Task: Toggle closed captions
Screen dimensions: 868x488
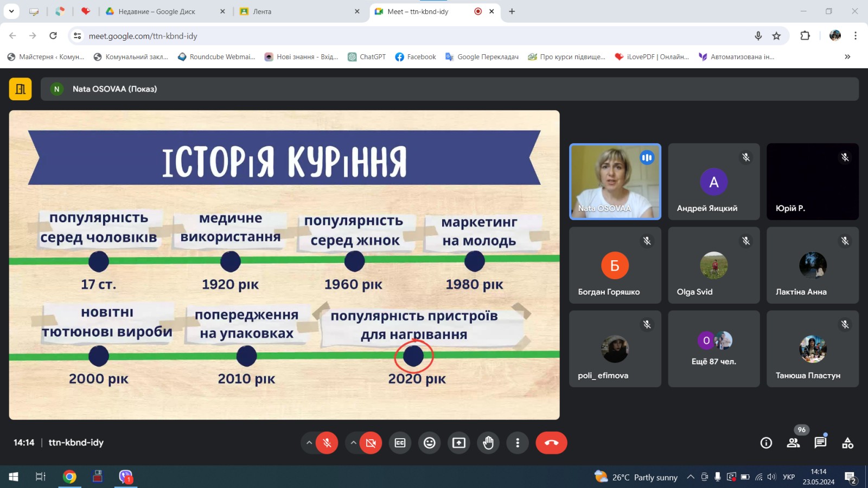Action: 400,443
